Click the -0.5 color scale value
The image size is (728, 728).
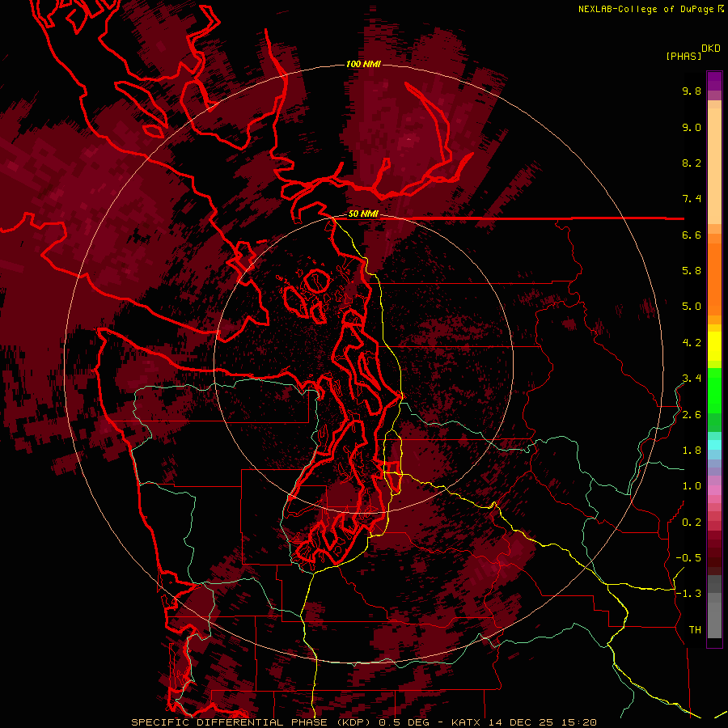point(688,558)
